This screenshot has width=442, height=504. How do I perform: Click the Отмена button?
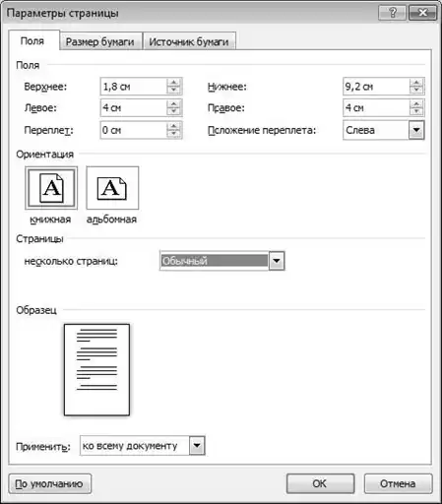click(x=398, y=483)
